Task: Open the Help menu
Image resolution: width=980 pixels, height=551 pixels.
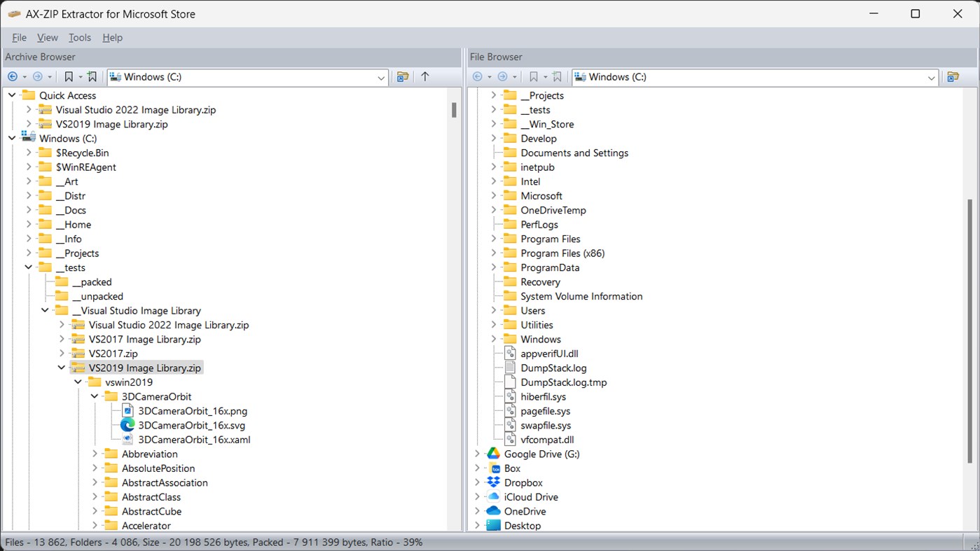Action: (x=112, y=37)
